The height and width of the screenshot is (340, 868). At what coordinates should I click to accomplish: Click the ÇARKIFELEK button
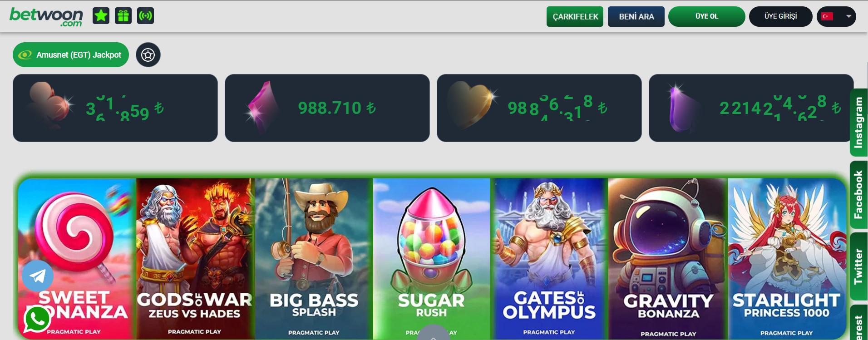coord(575,17)
